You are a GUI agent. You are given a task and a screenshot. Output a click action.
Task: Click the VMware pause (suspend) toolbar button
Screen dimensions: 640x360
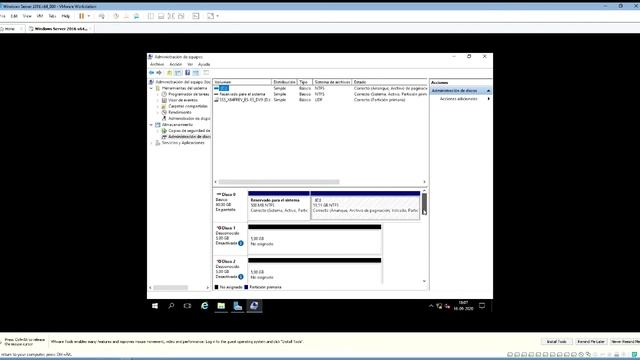[x=82, y=16]
